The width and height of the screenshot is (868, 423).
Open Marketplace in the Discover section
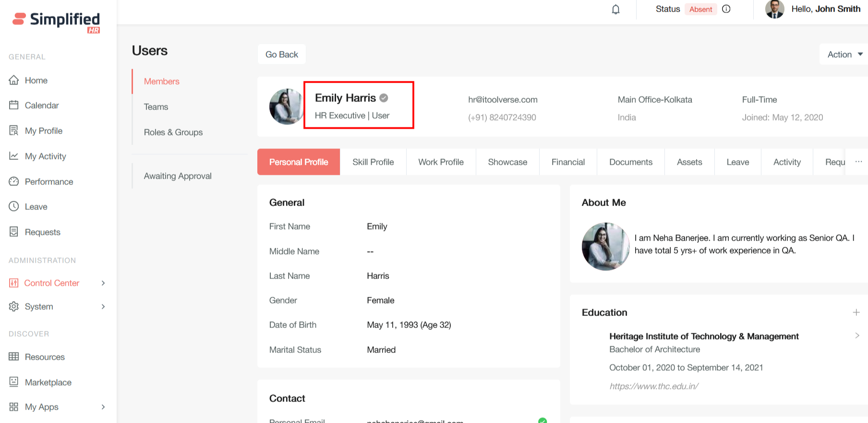click(48, 382)
